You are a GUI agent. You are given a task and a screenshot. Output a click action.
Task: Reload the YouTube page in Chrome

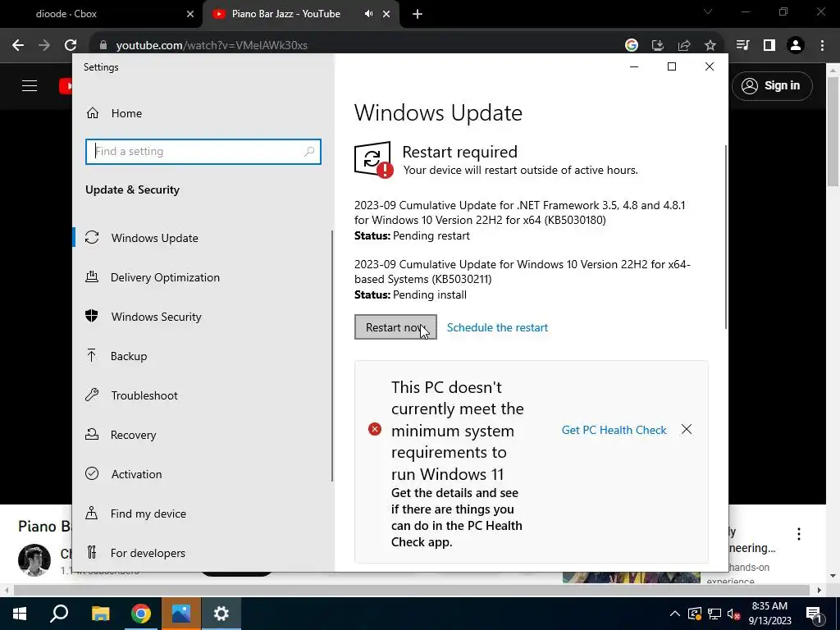(71, 45)
